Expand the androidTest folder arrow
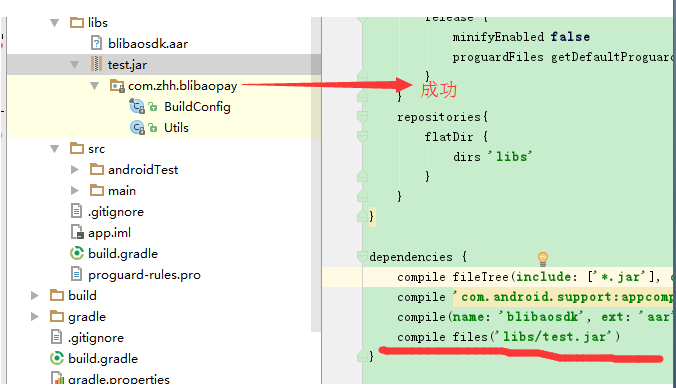The width and height of the screenshot is (676, 388). [75, 169]
